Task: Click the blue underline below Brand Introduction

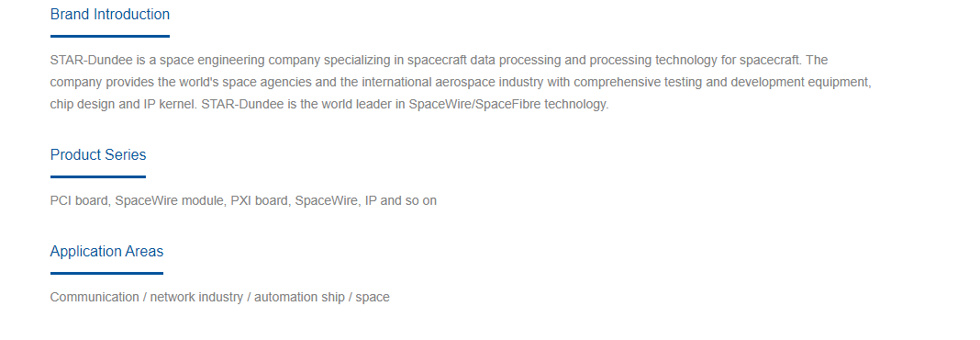Action: click(110, 37)
